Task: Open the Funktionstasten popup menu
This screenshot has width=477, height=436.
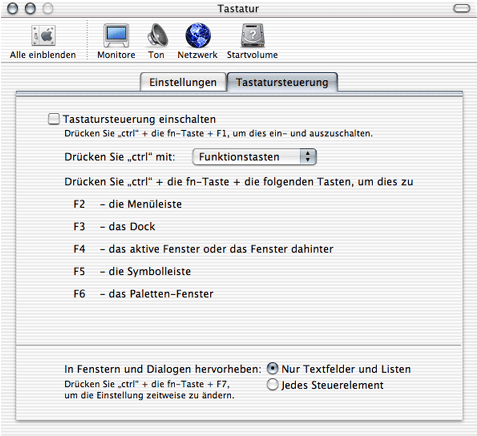Action: point(254,157)
